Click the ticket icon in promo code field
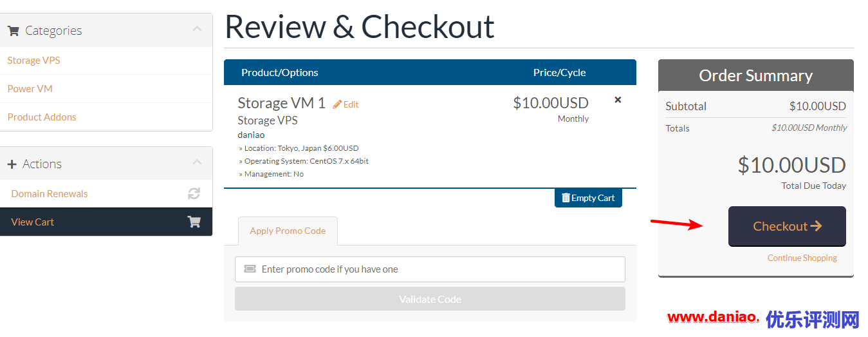The width and height of the screenshot is (868, 337). [x=250, y=269]
